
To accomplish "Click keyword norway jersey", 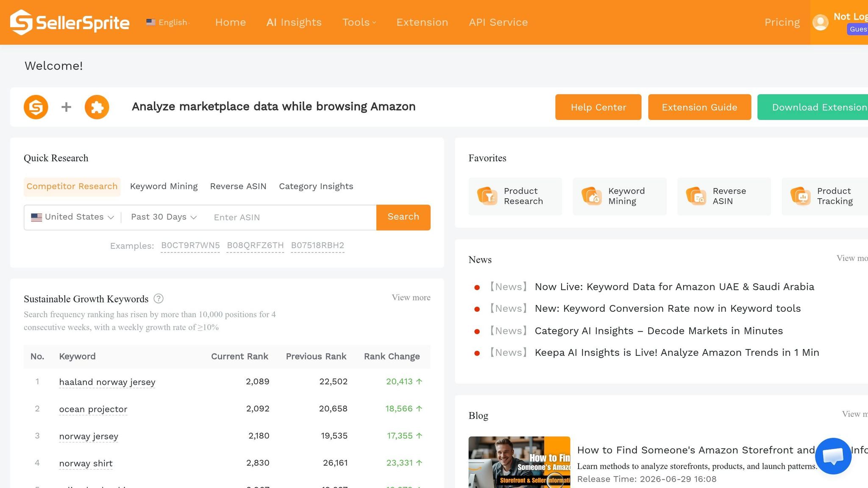I will pyautogui.click(x=89, y=436).
